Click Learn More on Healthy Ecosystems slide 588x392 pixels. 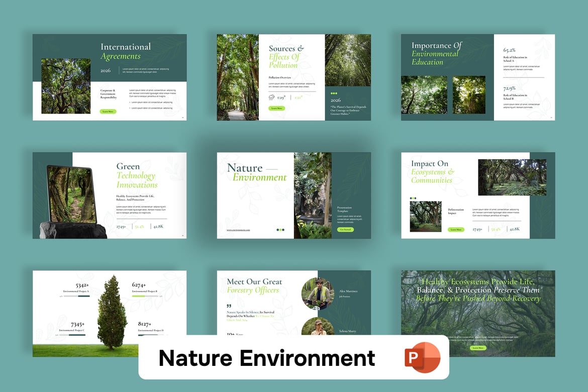coord(478,348)
